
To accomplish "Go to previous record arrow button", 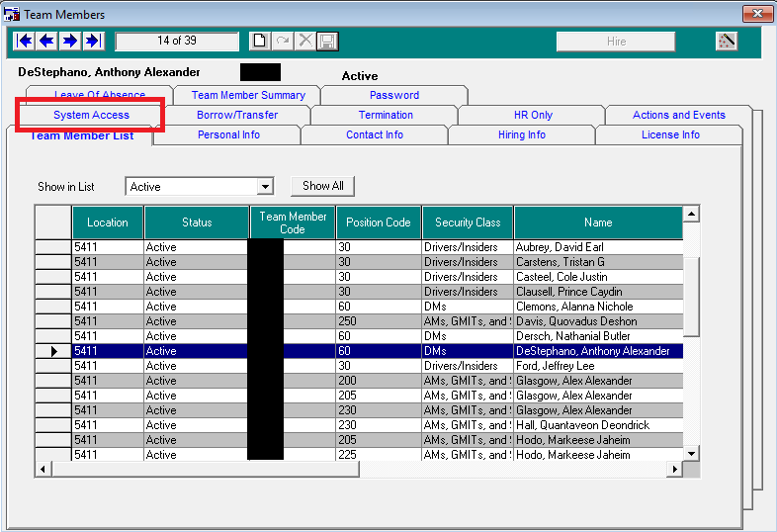I will [x=47, y=42].
